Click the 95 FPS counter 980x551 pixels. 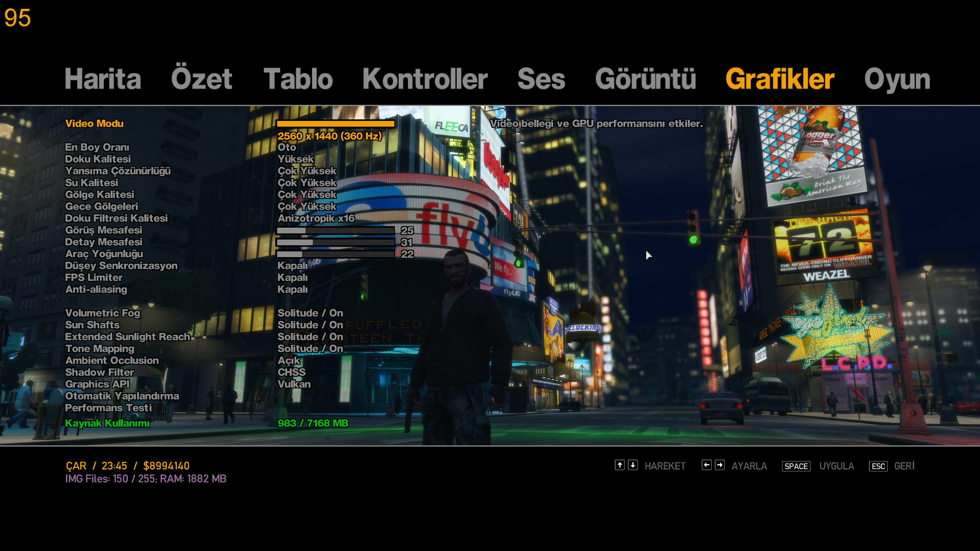tap(17, 18)
